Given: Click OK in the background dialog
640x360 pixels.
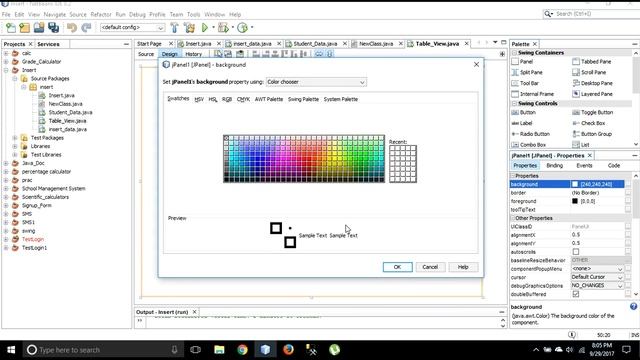Looking at the screenshot, I should click(398, 267).
